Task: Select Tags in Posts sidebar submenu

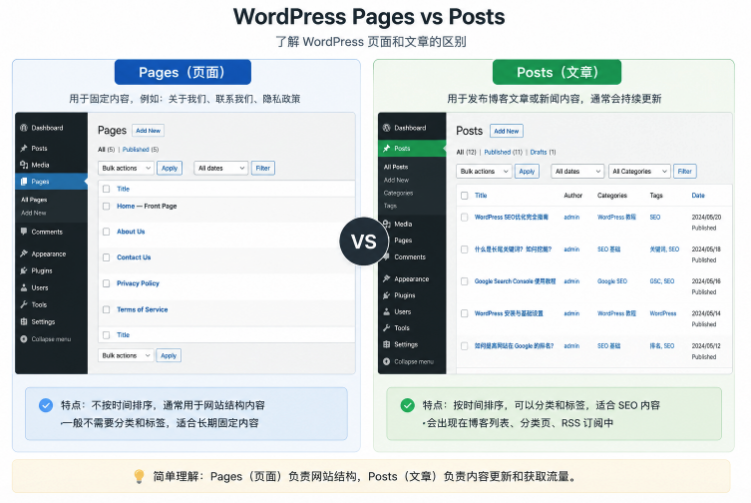Action: pyautogui.click(x=390, y=206)
